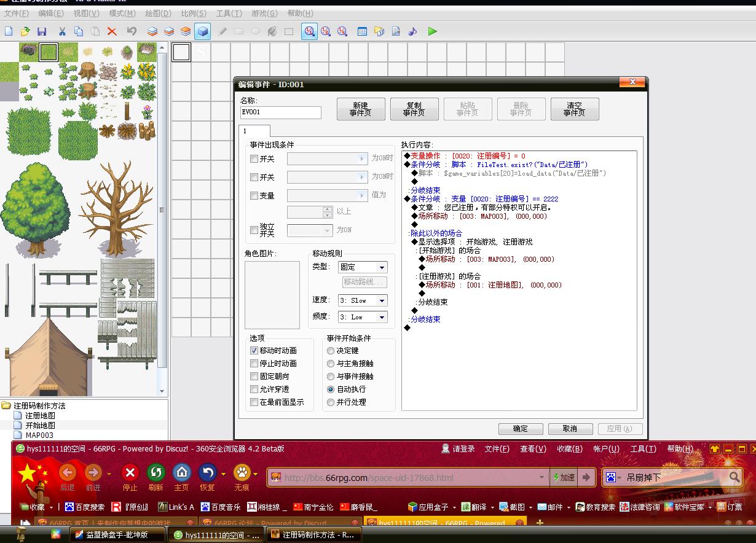
Task: Check the 固定朝向 option
Action: click(254, 377)
